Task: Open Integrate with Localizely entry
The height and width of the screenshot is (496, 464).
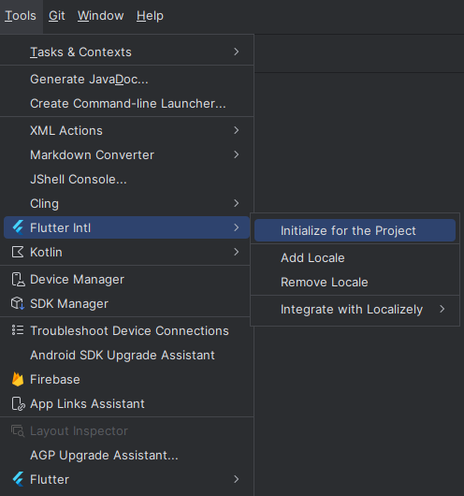Action: (x=355, y=309)
